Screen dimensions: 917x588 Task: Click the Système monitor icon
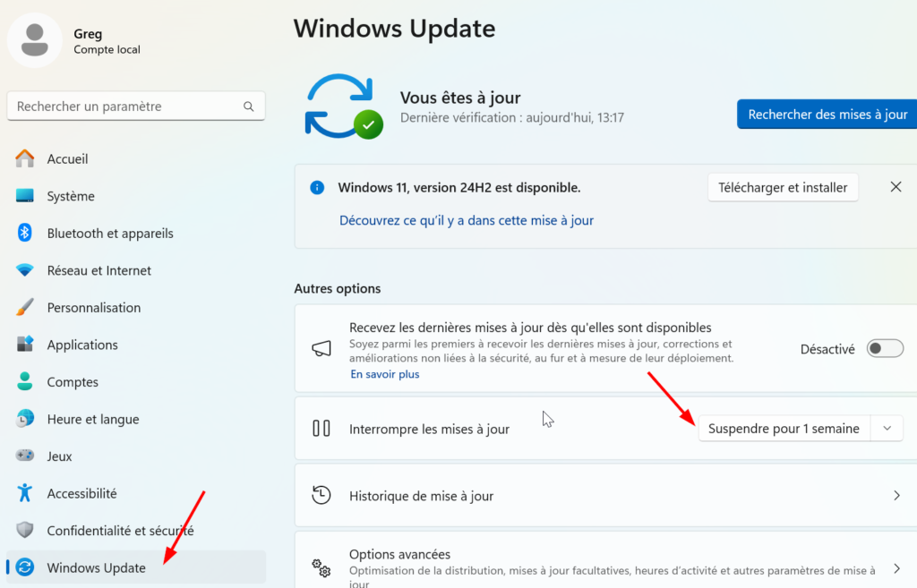point(24,196)
